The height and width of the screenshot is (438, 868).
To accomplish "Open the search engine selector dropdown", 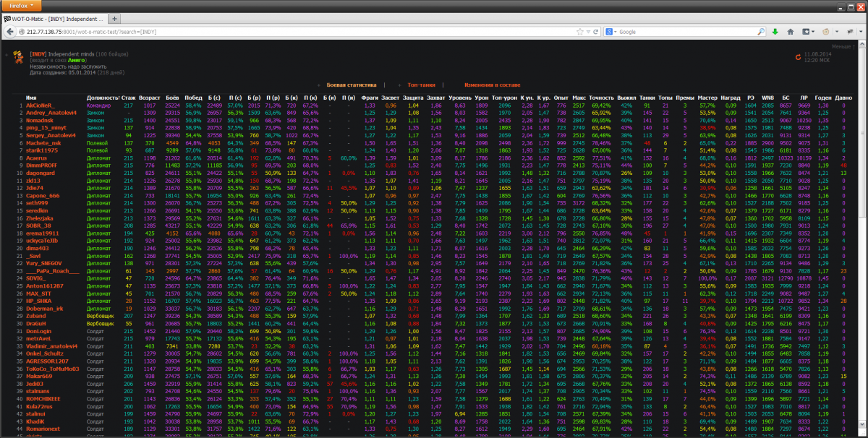I will coord(612,32).
